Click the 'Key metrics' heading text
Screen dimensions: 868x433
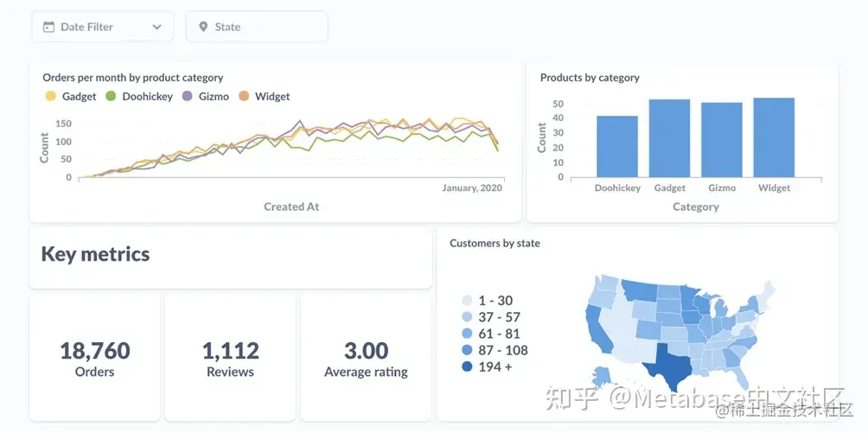click(95, 254)
